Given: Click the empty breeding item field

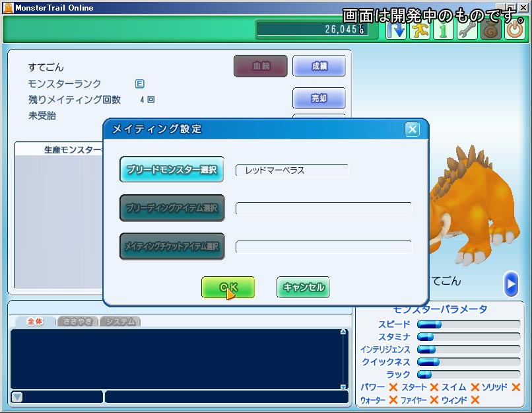Looking at the screenshot, I should 323,209.
